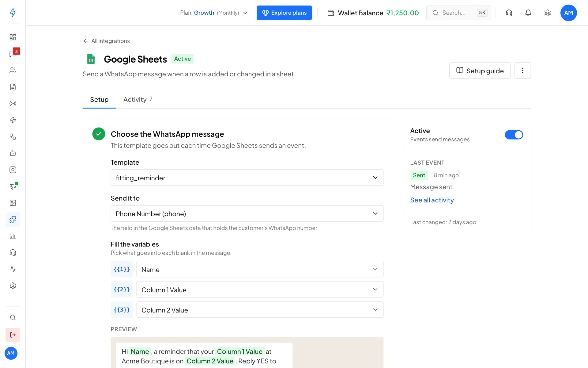Open the three-dot more options menu

coord(522,71)
